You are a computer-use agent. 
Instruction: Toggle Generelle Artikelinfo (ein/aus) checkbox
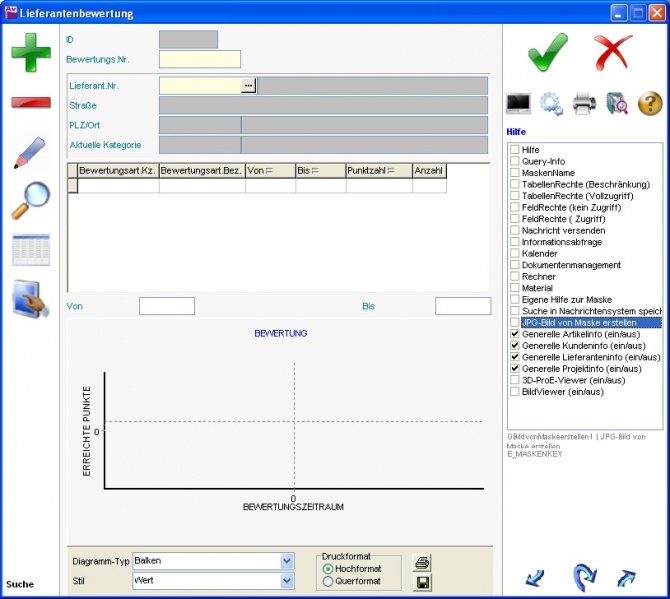515,334
